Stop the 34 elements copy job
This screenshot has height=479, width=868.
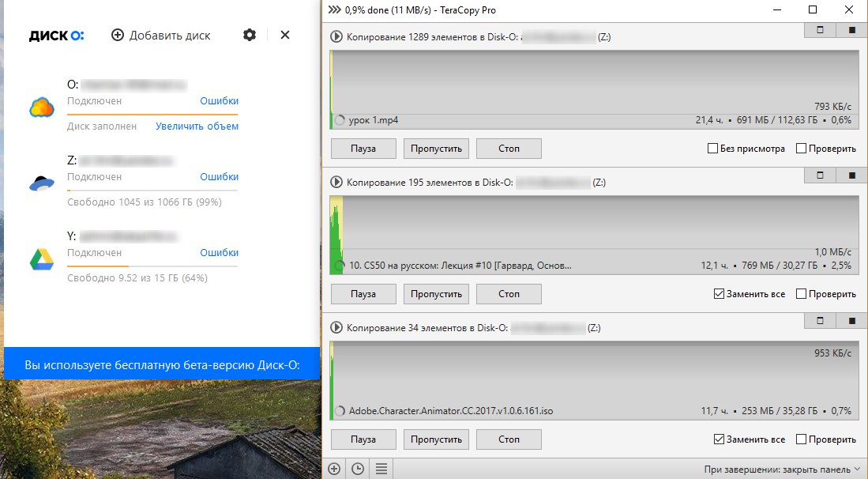[x=509, y=439]
